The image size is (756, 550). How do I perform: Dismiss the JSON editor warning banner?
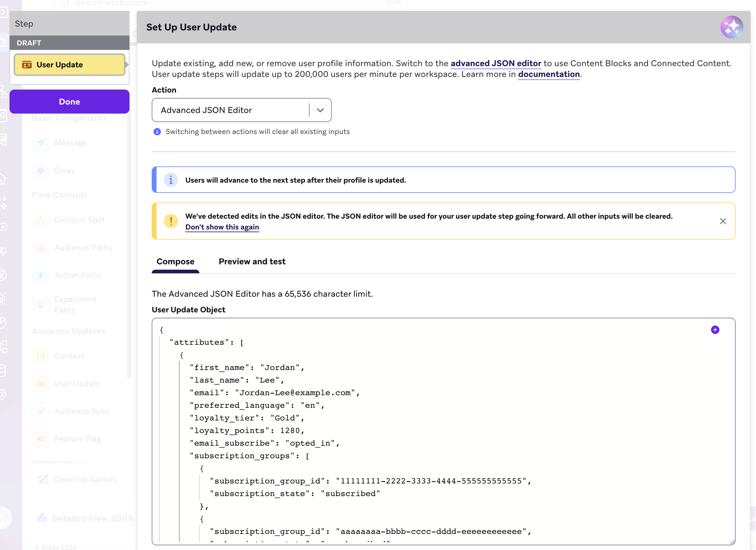[723, 221]
